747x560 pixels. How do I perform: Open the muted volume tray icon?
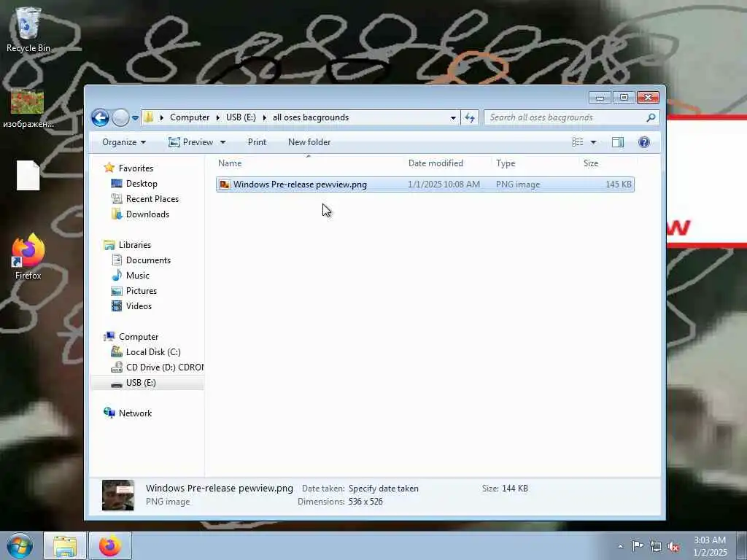[x=673, y=547]
